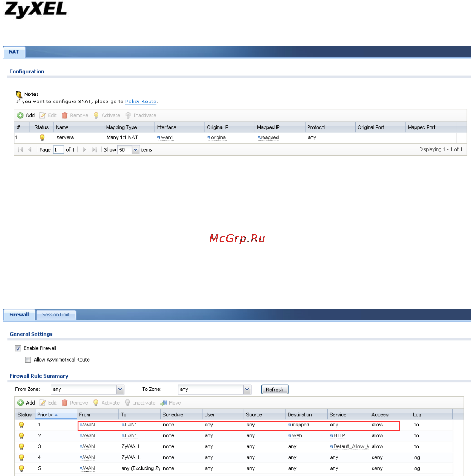
Task: Click status bulb of firewall rule 2
Action: click(21, 436)
